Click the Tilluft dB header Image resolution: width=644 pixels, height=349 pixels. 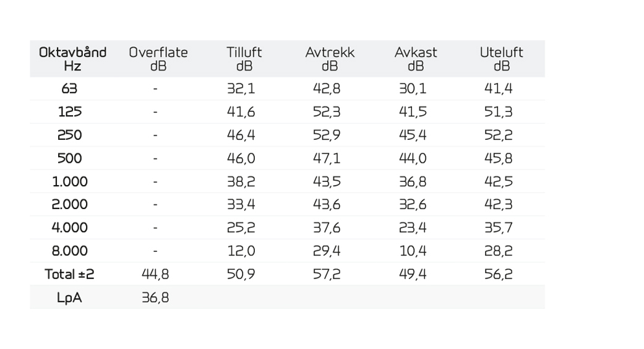pos(244,59)
